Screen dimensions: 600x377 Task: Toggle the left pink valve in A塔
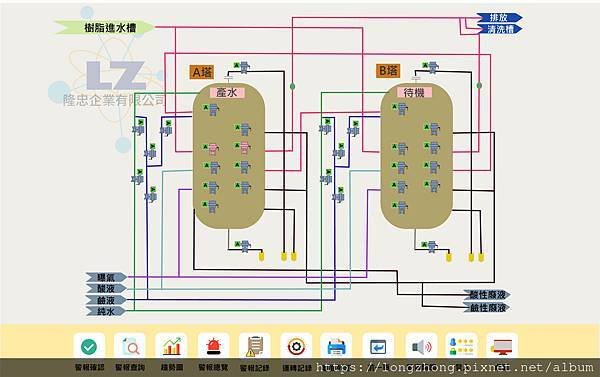point(211,149)
